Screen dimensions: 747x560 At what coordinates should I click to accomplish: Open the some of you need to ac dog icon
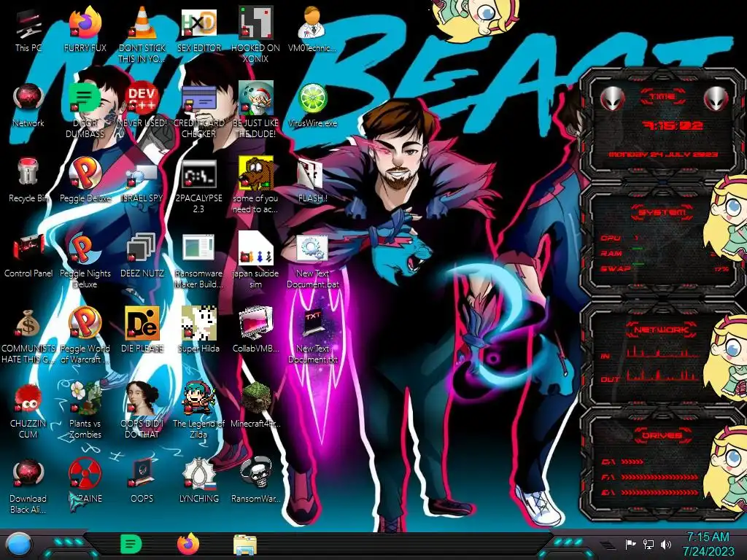256,186
